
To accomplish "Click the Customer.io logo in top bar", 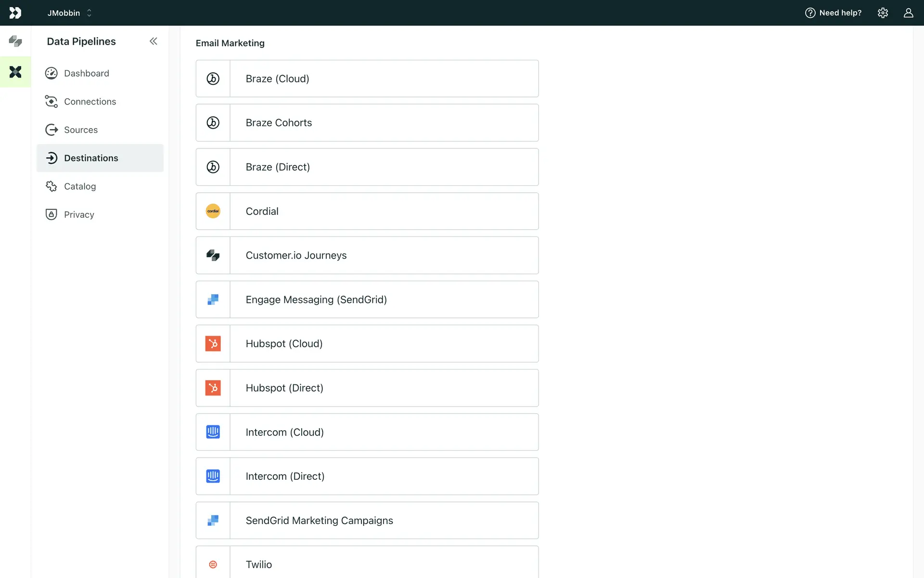I will [x=15, y=13].
